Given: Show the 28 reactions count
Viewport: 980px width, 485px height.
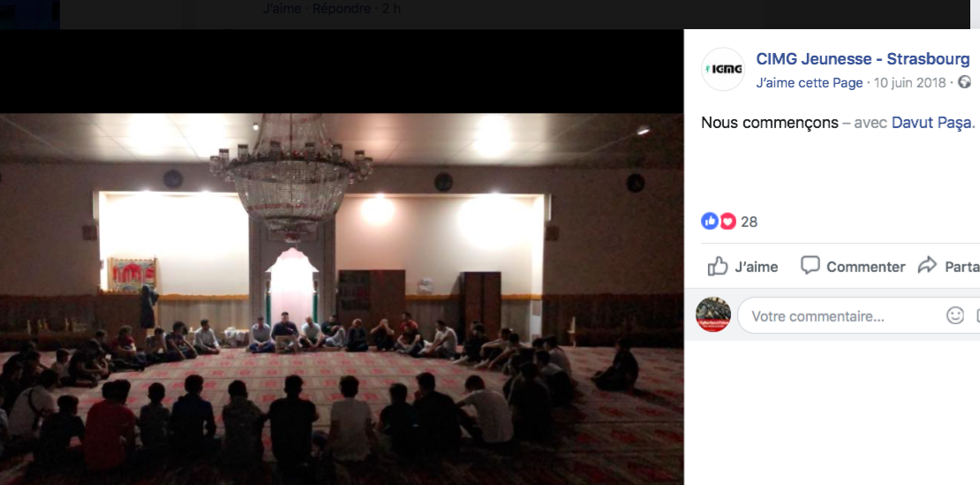Looking at the screenshot, I should point(749,221).
